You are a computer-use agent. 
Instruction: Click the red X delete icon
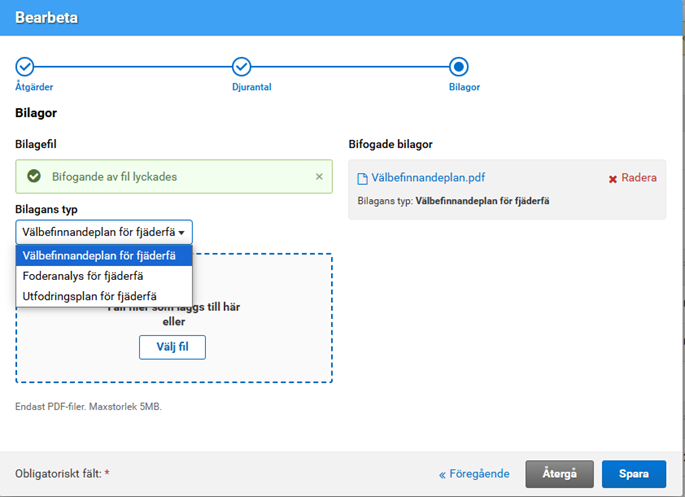(x=613, y=179)
